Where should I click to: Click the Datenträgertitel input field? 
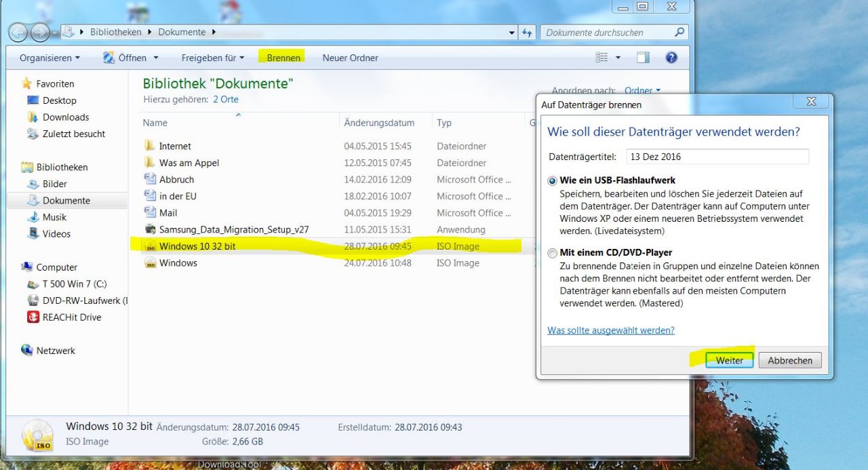coord(717,156)
